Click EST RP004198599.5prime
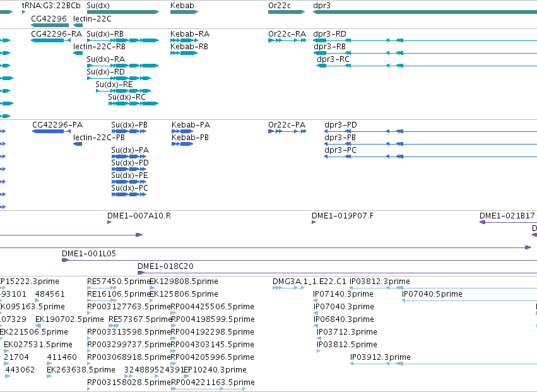The image size is (537, 392). [213, 319]
